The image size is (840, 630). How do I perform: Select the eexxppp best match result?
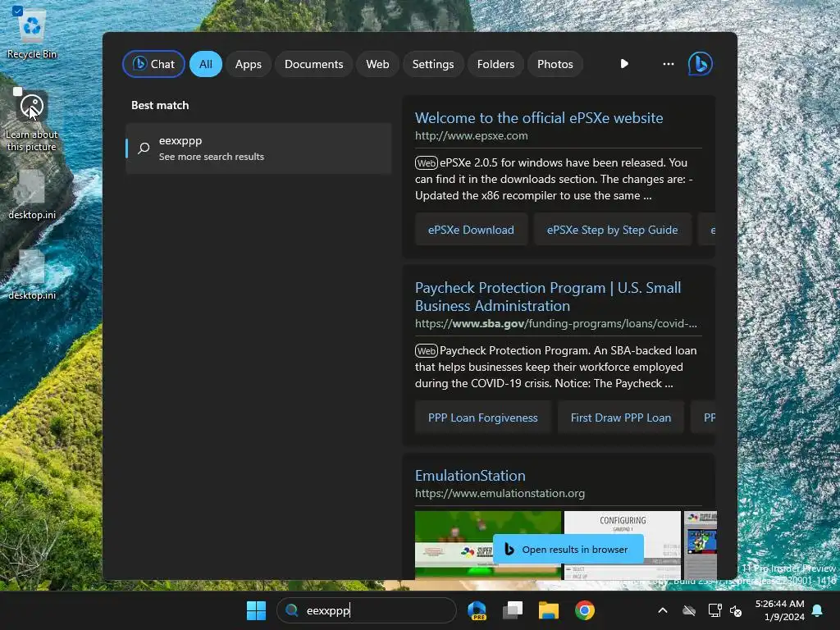[x=258, y=148]
